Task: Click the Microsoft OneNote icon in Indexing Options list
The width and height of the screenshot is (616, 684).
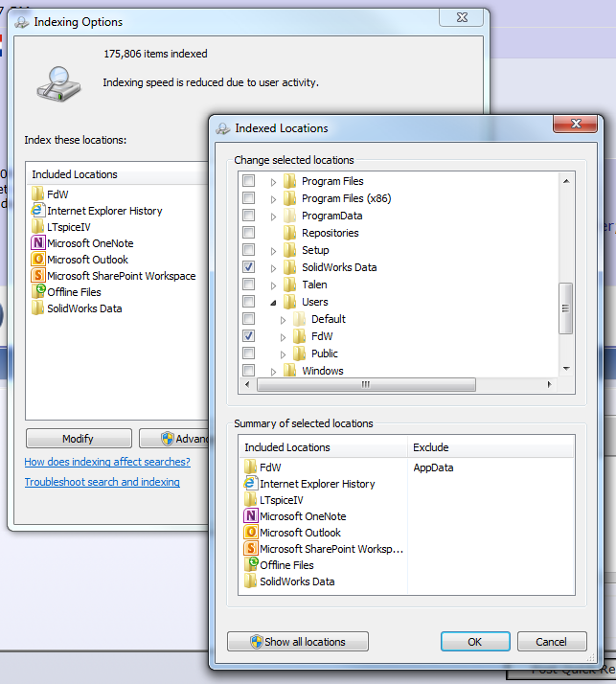Action: (38, 242)
